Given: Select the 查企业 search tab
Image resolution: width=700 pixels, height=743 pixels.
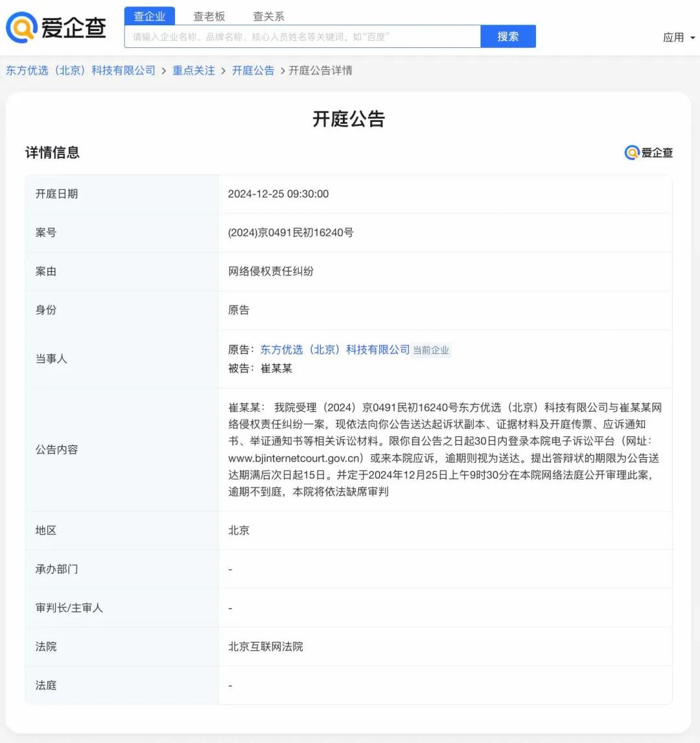Looking at the screenshot, I should 150,16.
